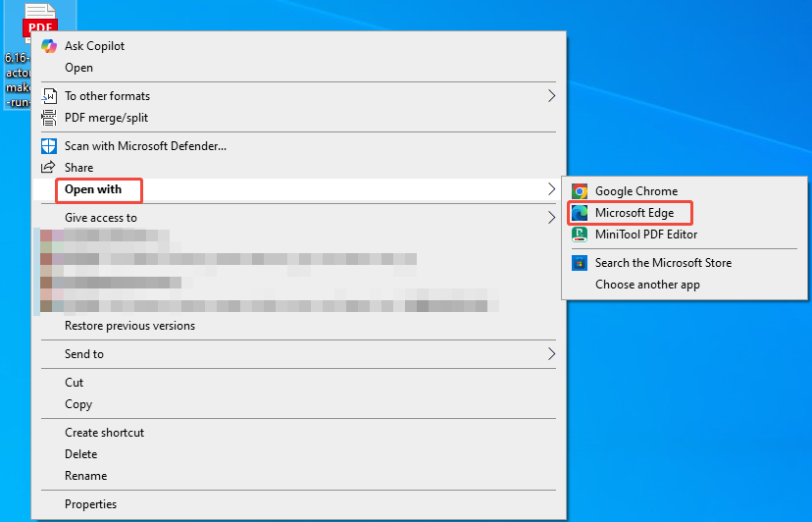Open file with Google Chrome

point(685,191)
